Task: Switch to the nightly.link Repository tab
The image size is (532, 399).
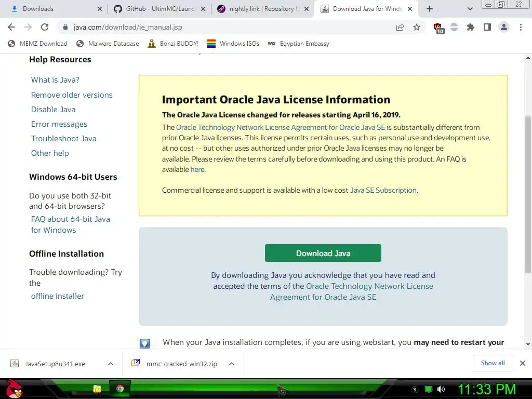Action: point(263,9)
